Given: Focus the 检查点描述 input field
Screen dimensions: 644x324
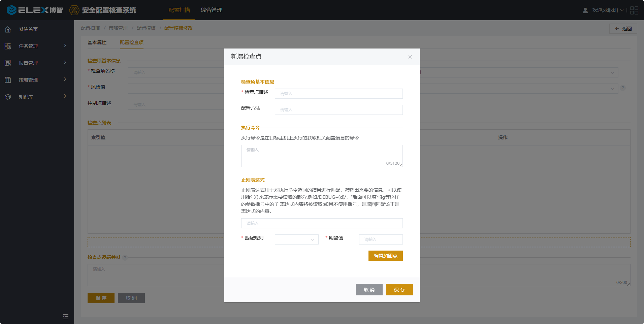Looking at the screenshot, I should point(339,94).
